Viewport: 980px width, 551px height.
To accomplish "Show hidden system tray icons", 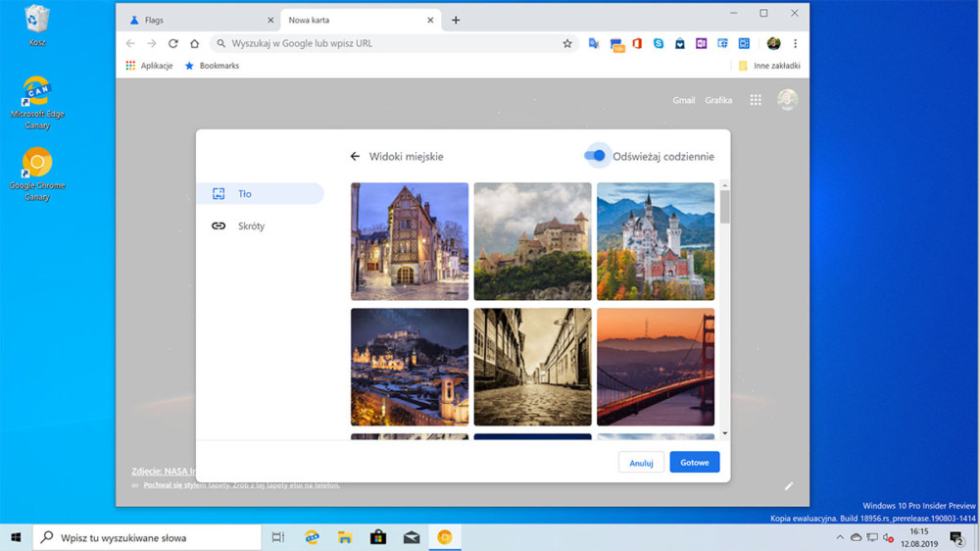I will (840, 537).
